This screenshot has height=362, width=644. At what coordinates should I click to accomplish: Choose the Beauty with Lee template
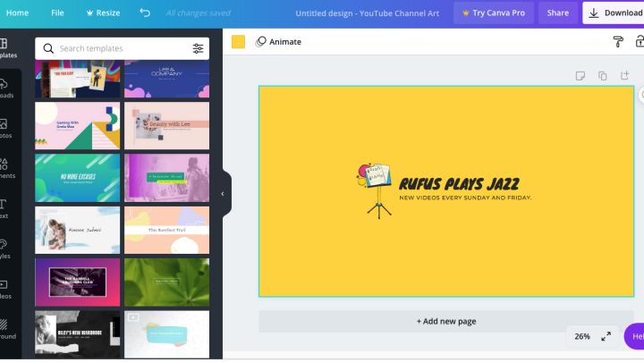(166, 126)
